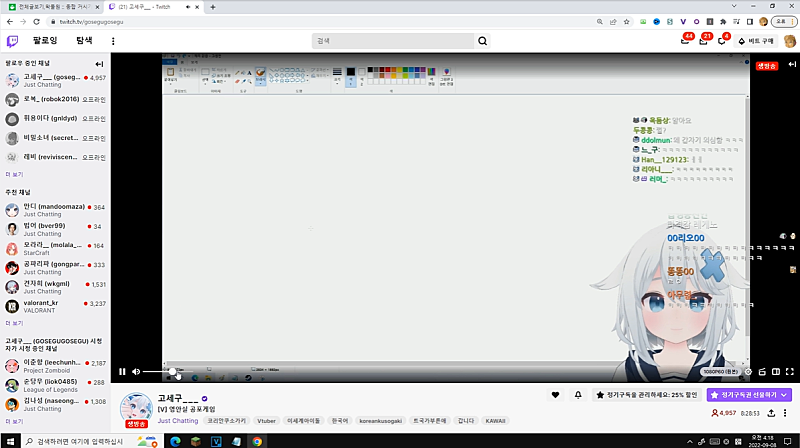Image resolution: width=800 pixels, height=448 pixels.
Task: Click the heart unfollow icon
Action: (555, 394)
